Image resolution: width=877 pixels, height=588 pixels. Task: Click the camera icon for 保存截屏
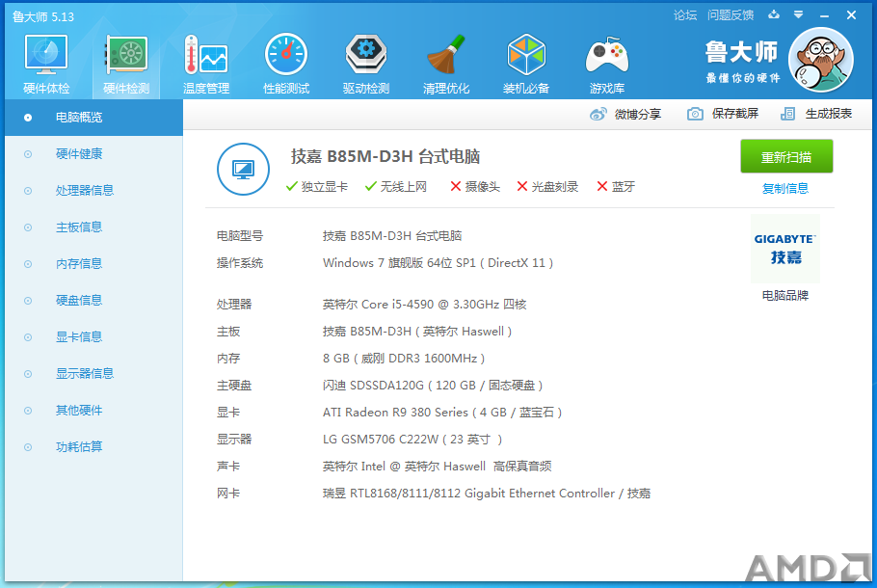click(x=695, y=114)
